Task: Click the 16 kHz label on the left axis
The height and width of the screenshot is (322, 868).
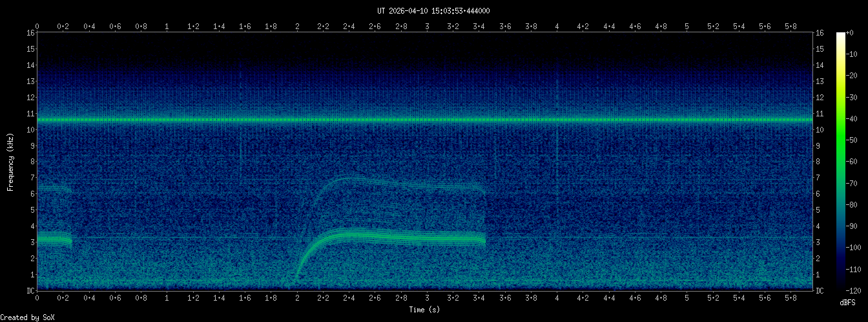Action: 30,33
